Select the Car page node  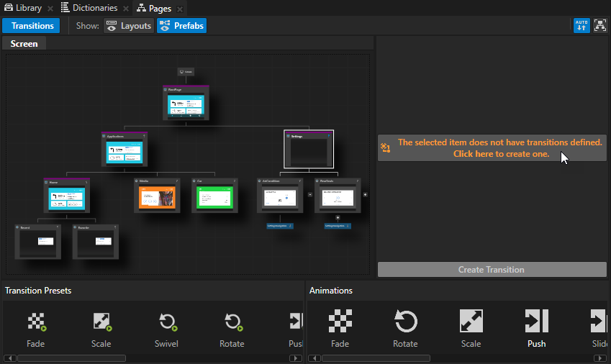[x=214, y=198]
